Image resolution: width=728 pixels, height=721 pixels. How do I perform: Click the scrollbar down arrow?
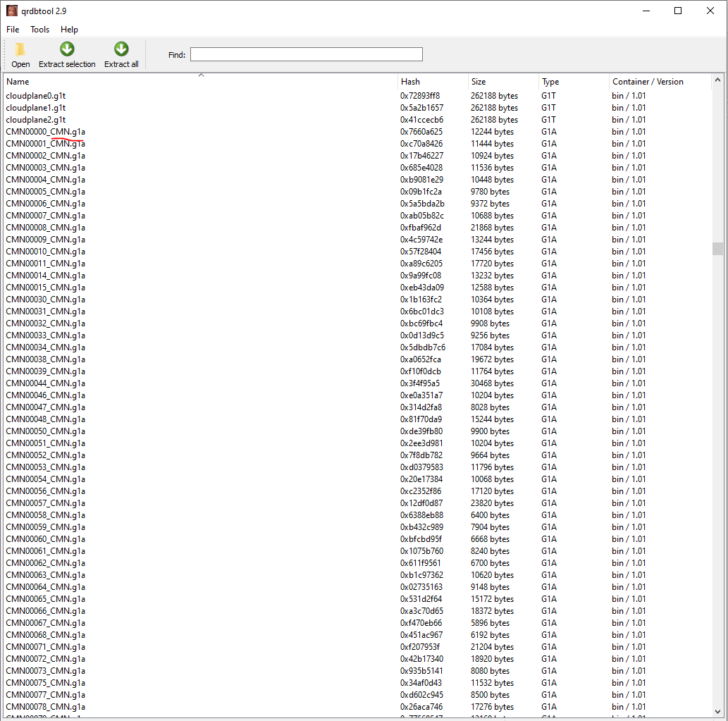pos(718,712)
